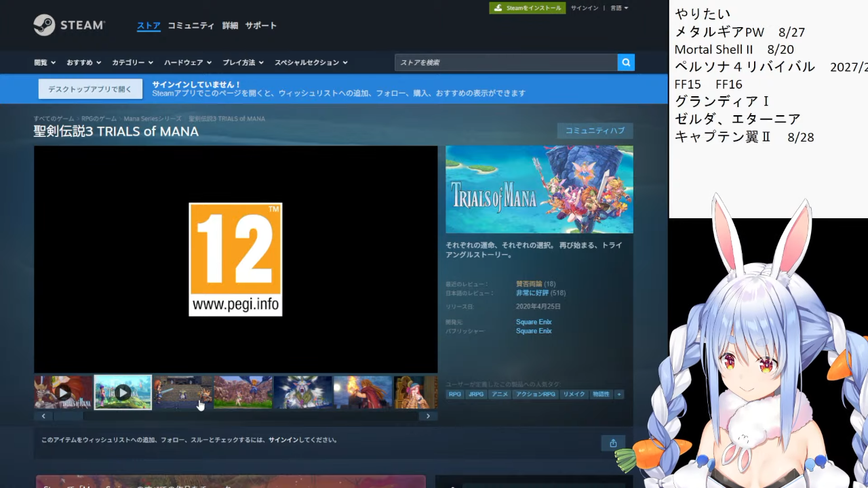Expand the スペシャルセクション dropdown

[311, 62]
